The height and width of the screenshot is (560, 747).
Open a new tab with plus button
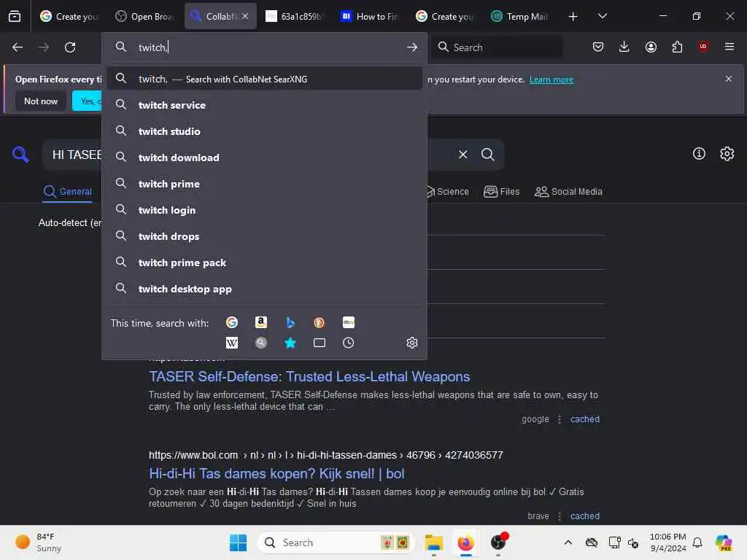click(x=573, y=17)
